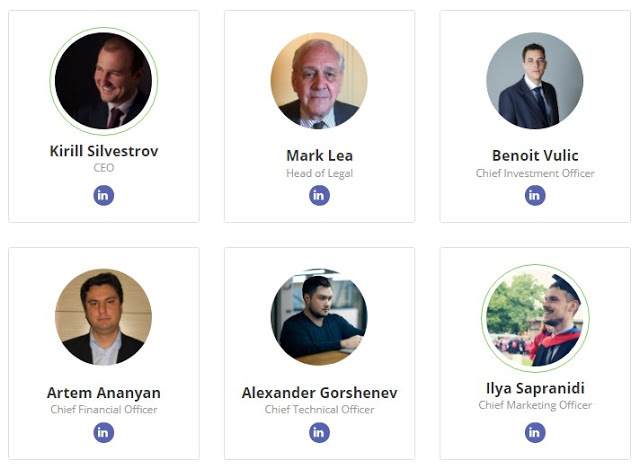Click the name Ilya Sapranidi

pyautogui.click(x=535, y=388)
